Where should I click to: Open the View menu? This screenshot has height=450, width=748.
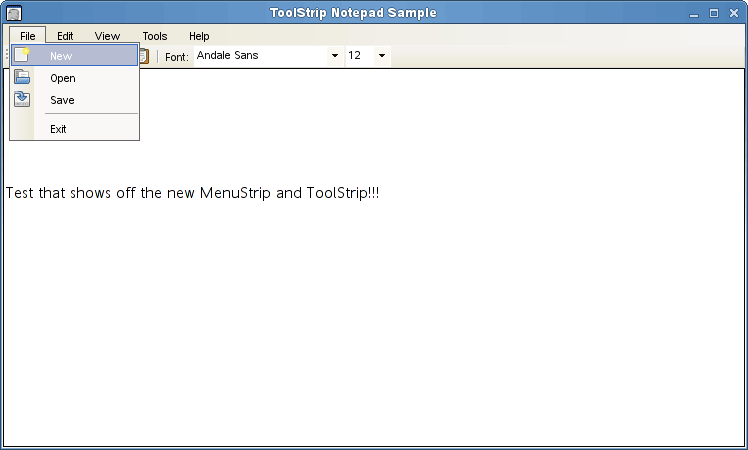(x=107, y=36)
